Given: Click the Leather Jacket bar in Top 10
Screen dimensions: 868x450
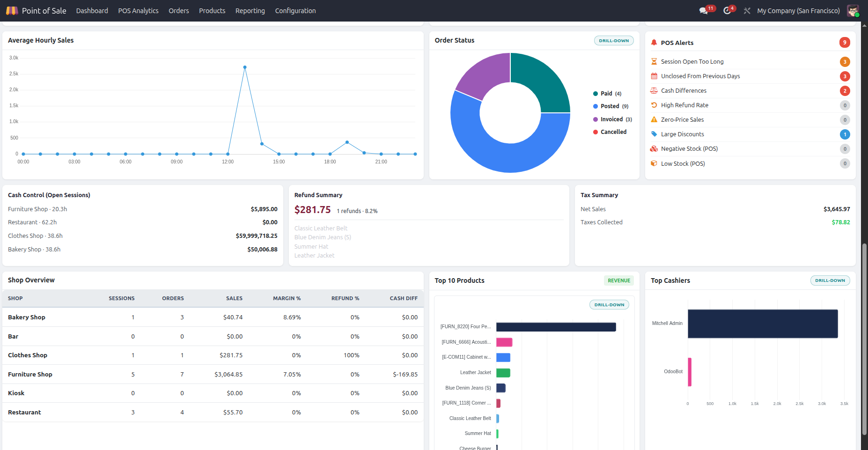Looking at the screenshot, I should click(503, 373).
